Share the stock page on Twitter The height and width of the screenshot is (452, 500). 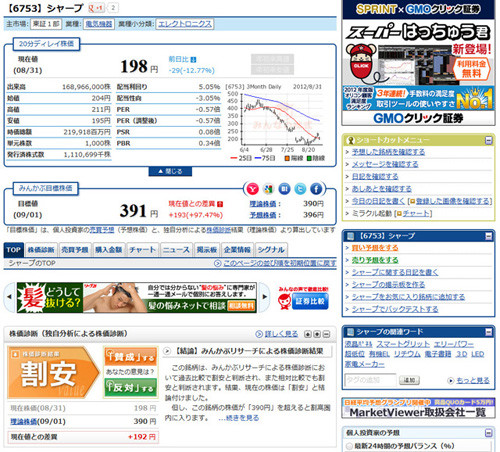pyautogui.click(x=300, y=189)
